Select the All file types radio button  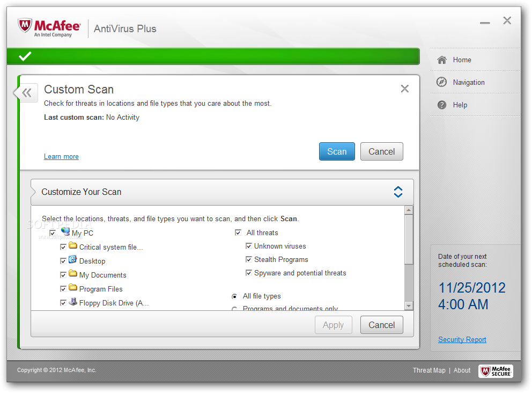234,296
